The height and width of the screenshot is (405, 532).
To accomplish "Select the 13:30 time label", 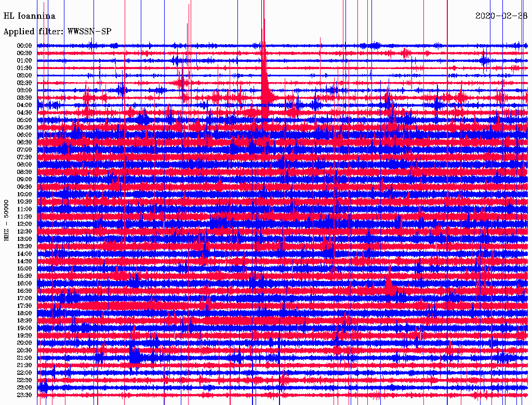I will (24, 246).
